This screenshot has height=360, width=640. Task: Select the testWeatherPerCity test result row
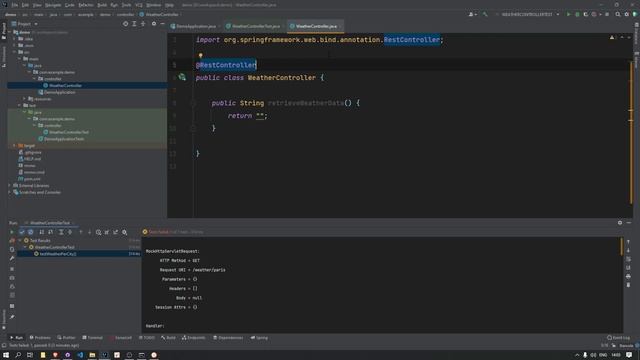point(79,254)
